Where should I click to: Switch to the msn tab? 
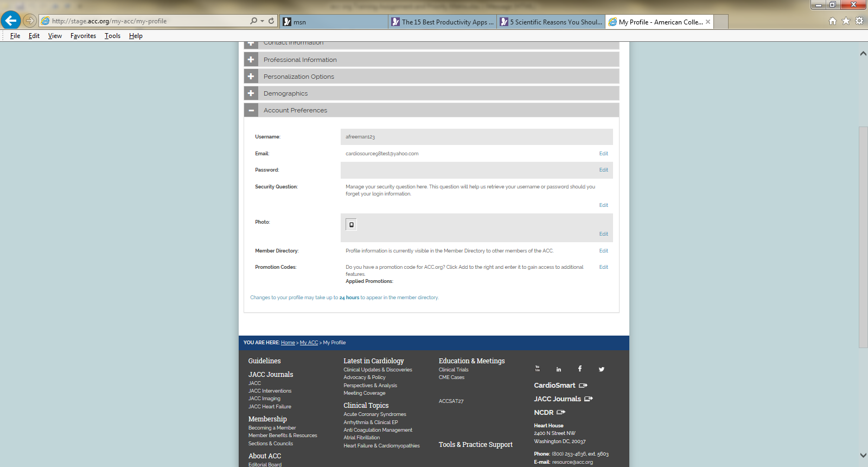click(x=334, y=22)
